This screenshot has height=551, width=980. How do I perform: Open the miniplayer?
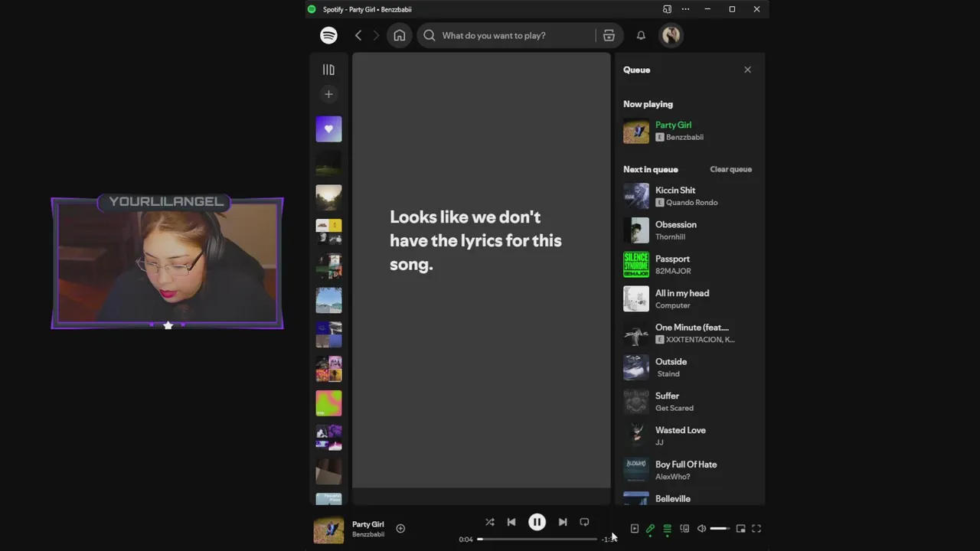(740, 528)
